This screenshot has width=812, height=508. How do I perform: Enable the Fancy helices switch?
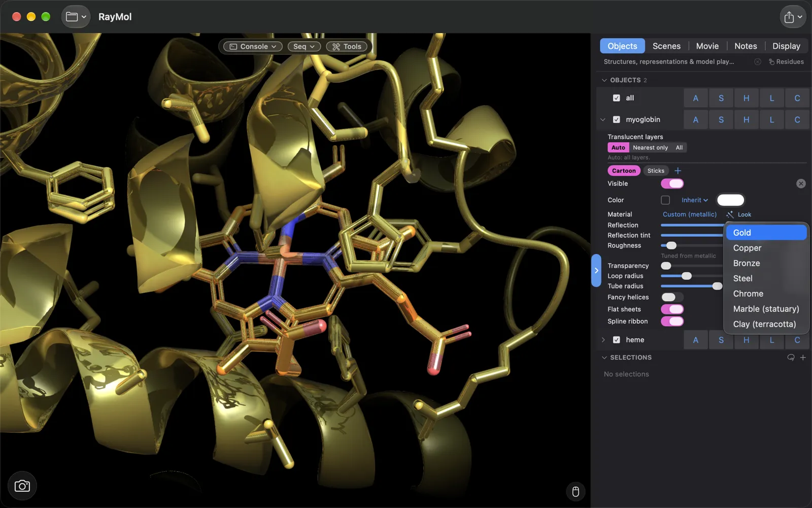[672, 297]
